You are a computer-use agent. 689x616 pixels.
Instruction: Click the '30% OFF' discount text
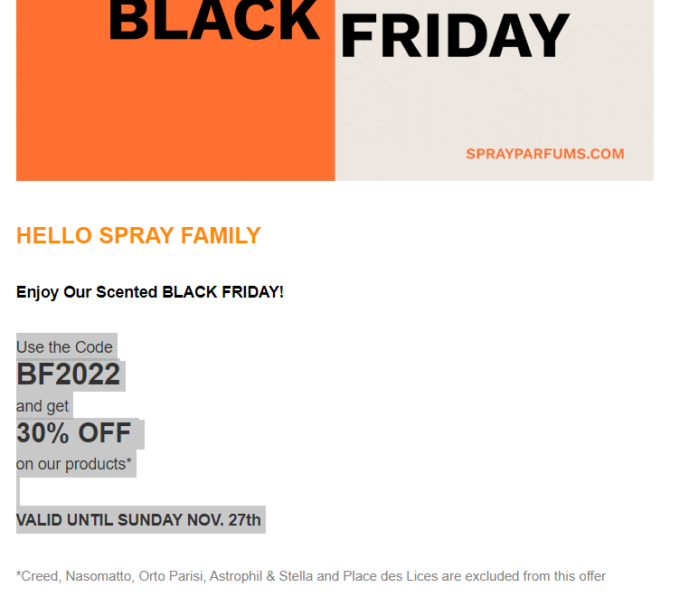(74, 433)
